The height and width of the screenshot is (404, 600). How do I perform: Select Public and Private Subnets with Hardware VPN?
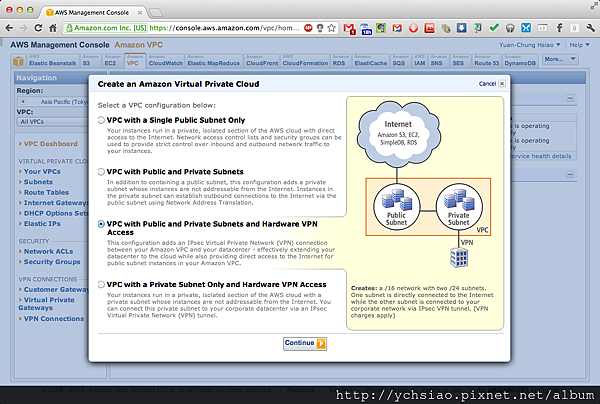pos(101,224)
